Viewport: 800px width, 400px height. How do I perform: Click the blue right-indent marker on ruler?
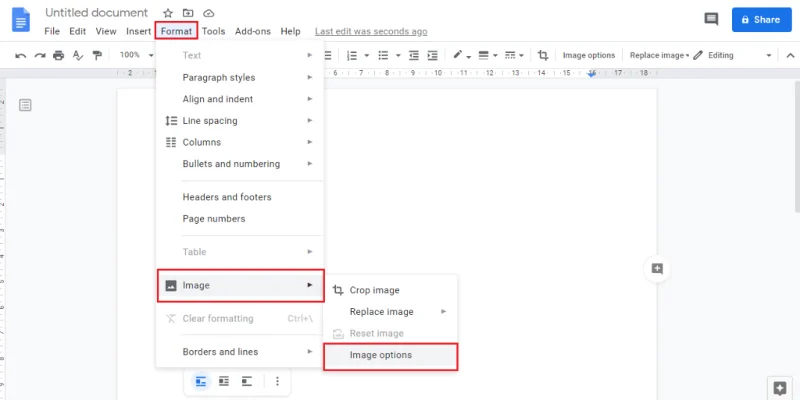pos(591,74)
